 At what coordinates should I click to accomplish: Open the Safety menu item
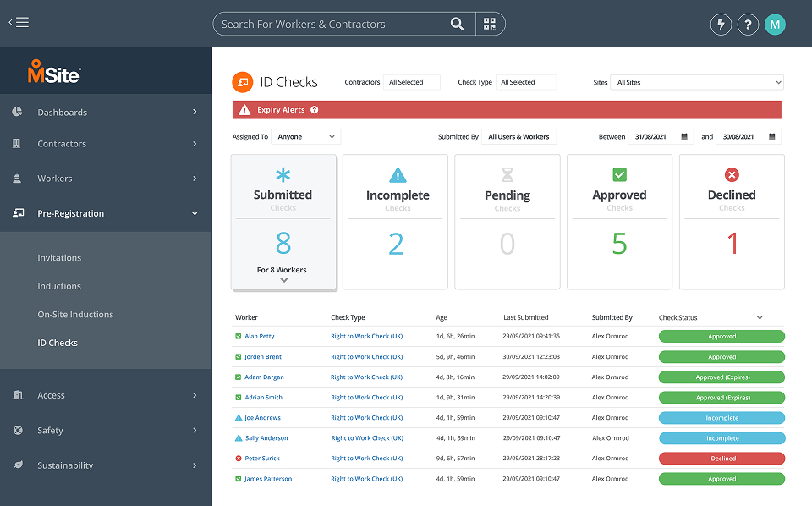tap(106, 430)
